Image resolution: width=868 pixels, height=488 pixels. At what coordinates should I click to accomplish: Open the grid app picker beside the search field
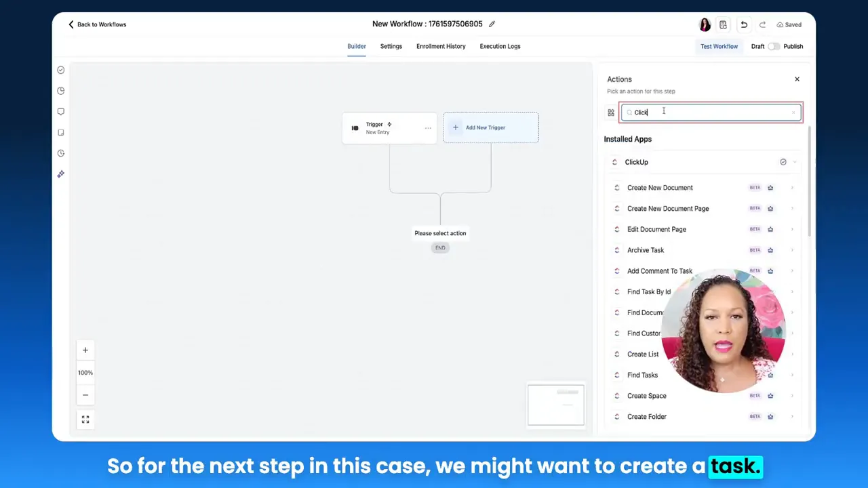(610, 112)
